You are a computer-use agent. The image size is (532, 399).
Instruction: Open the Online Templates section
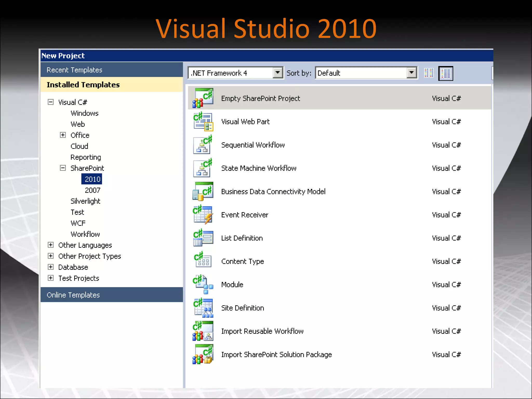[x=112, y=295]
